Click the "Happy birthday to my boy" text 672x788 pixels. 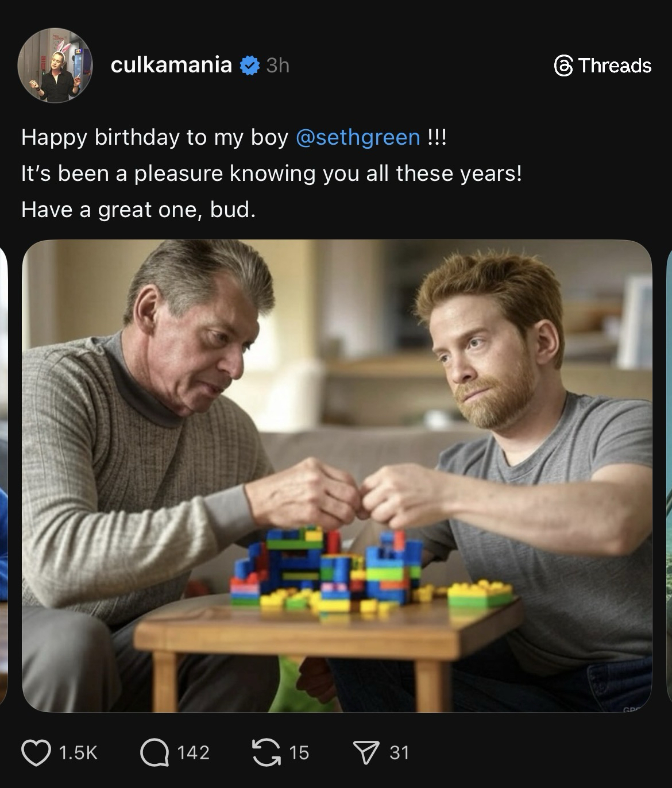coord(155,137)
